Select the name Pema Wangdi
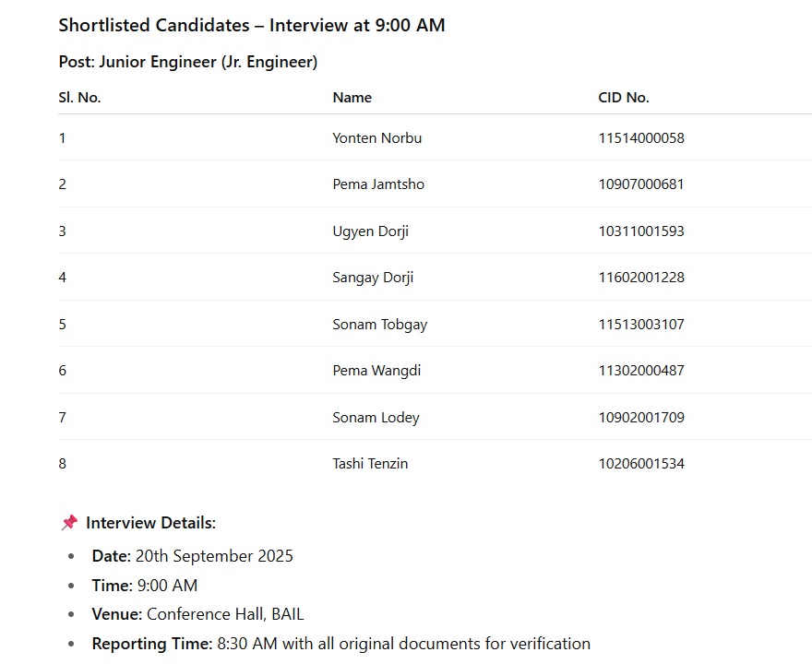The width and height of the screenshot is (812, 664). [x=378, y=371]
